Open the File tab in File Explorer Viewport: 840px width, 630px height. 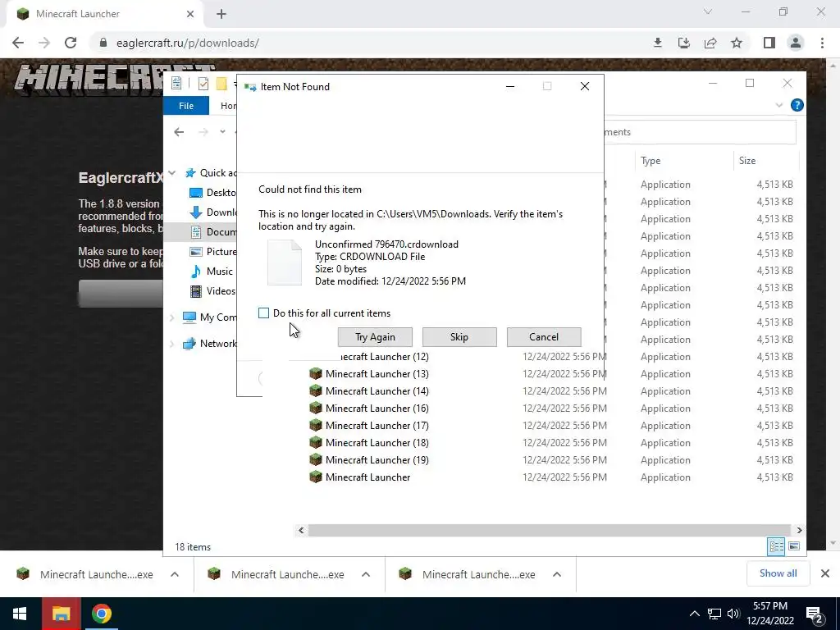(x=186, y=106)
